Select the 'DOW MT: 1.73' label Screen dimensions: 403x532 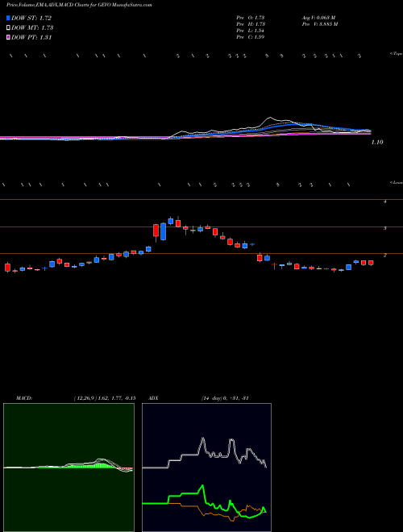point(32,27)
